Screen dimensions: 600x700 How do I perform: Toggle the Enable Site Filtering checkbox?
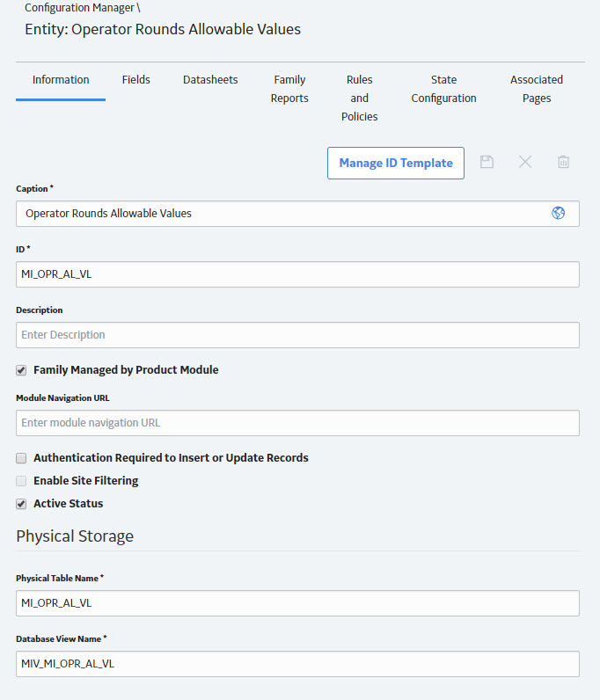21,481
